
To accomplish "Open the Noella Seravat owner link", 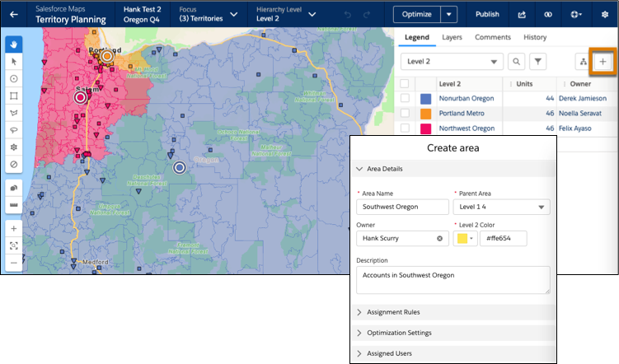I will pos(580,114).
